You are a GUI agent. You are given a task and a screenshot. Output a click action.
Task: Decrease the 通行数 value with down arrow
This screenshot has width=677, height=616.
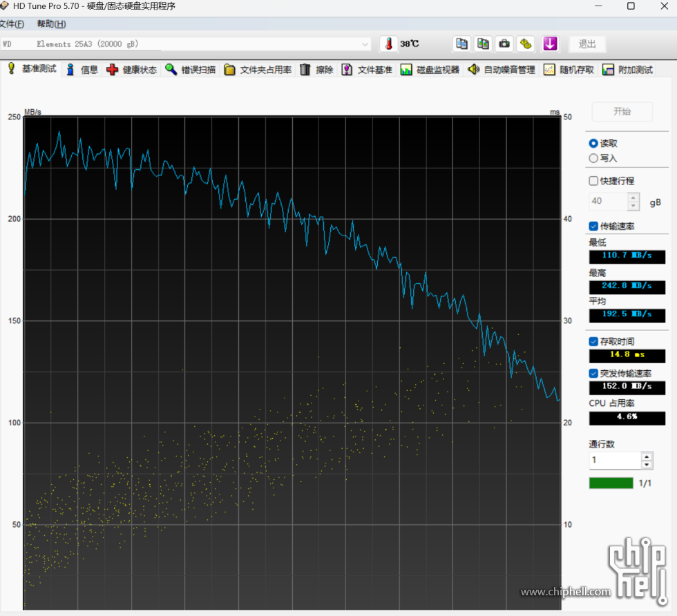pos(647,465)
